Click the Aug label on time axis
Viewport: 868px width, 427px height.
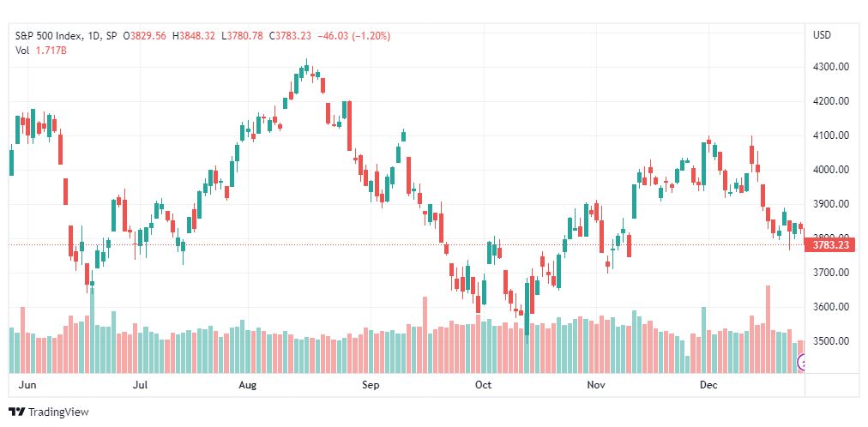[x=248, y=386]
